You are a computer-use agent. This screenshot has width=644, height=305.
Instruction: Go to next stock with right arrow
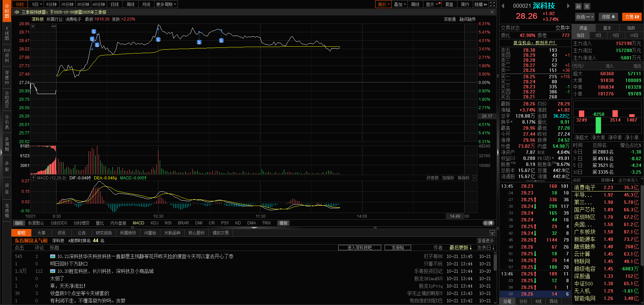pos(568,6)
